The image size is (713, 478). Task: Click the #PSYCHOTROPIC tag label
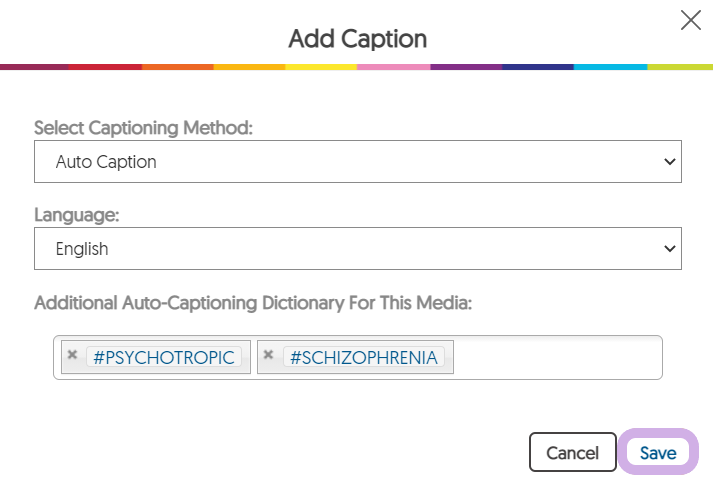click(x=164, y=357)
